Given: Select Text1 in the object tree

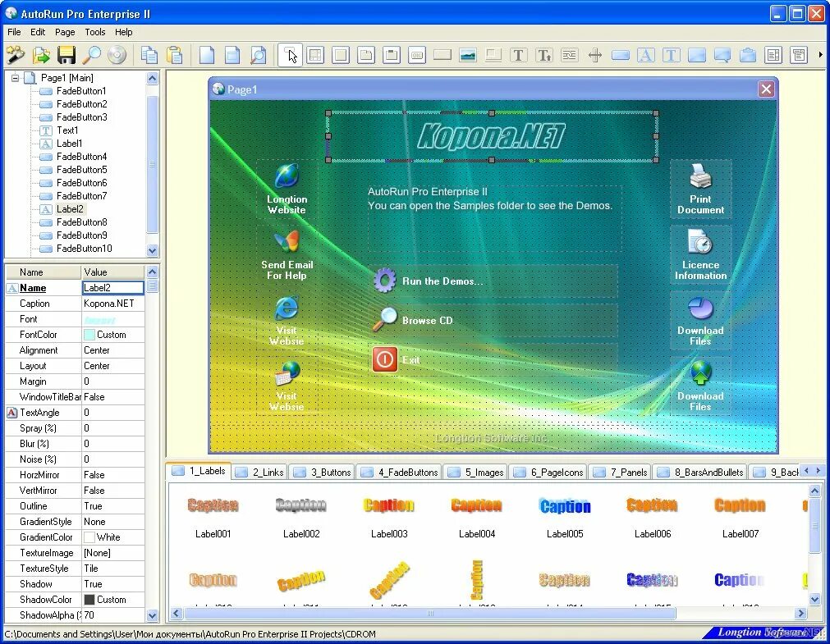Looking at the screenshot, I should pos(67,130).
